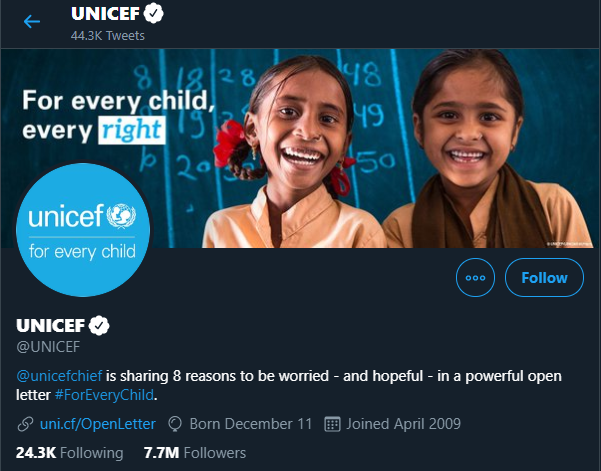Viewport: 601px width, 471px height.
Task: Click the calendar icon next to Joined
Action: click(334, 424)
